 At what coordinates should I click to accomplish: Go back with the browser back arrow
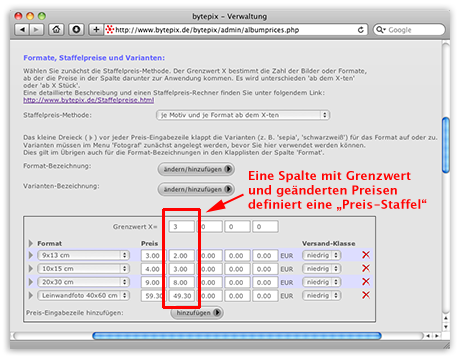(22, 30)
